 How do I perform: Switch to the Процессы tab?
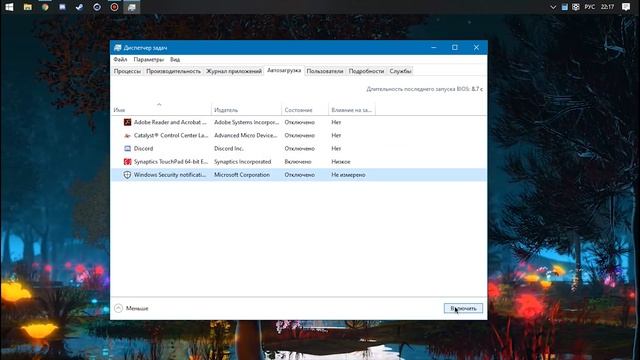[x=127, y=71]
